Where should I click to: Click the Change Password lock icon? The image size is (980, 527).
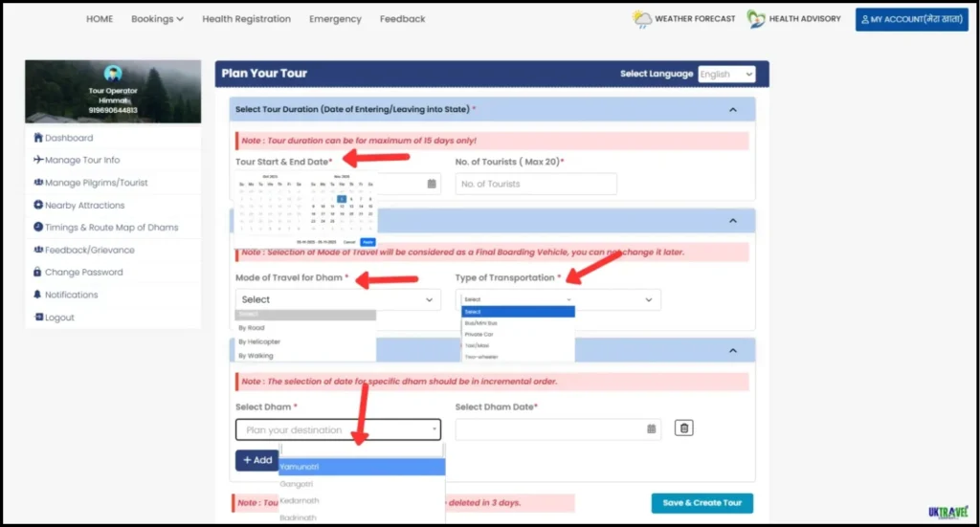point(37,272)
